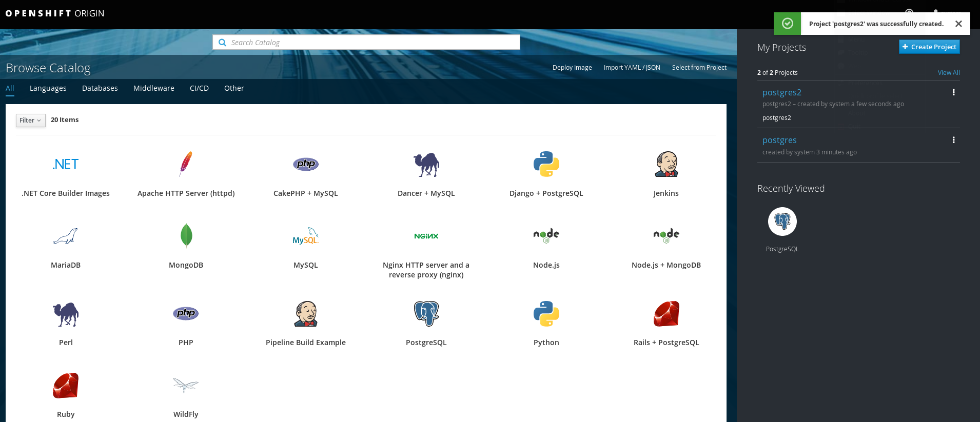Open the Node.js catalog icon

[546, 235]
